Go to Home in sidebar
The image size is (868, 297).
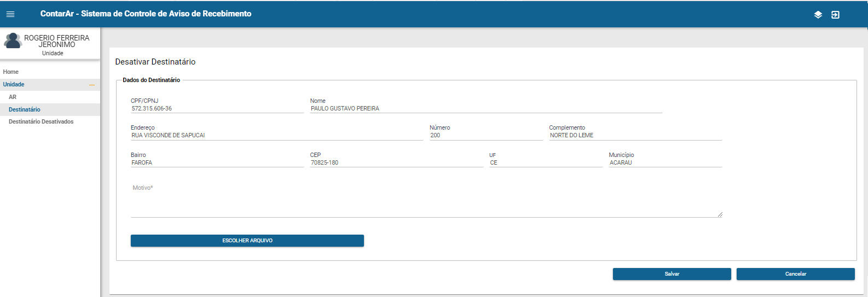click(x=11, y=72)
